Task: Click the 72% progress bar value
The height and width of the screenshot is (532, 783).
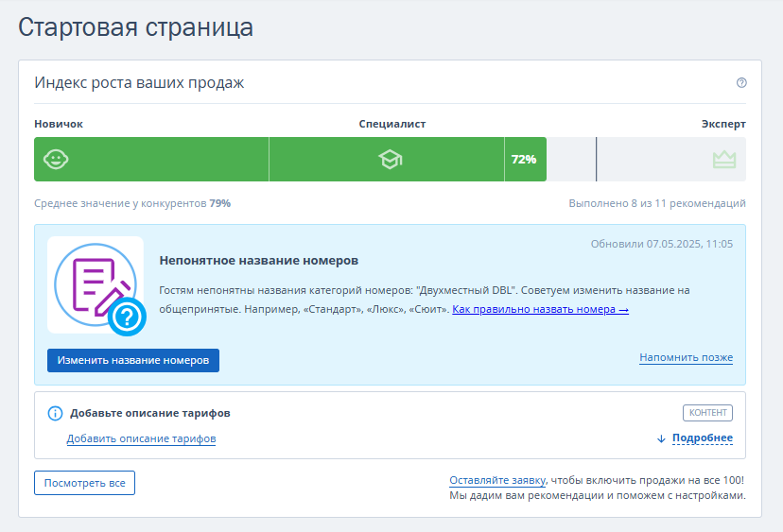Action: [523, 159]
